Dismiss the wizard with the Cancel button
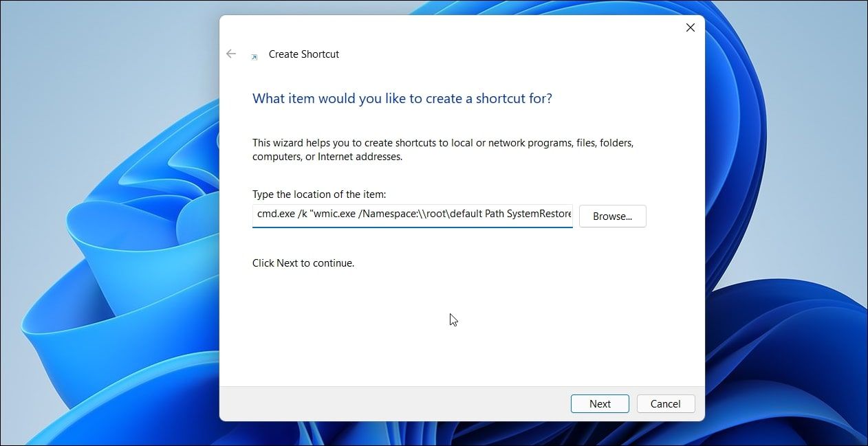Viewport: 868px width, 446px height. (664, 403)
